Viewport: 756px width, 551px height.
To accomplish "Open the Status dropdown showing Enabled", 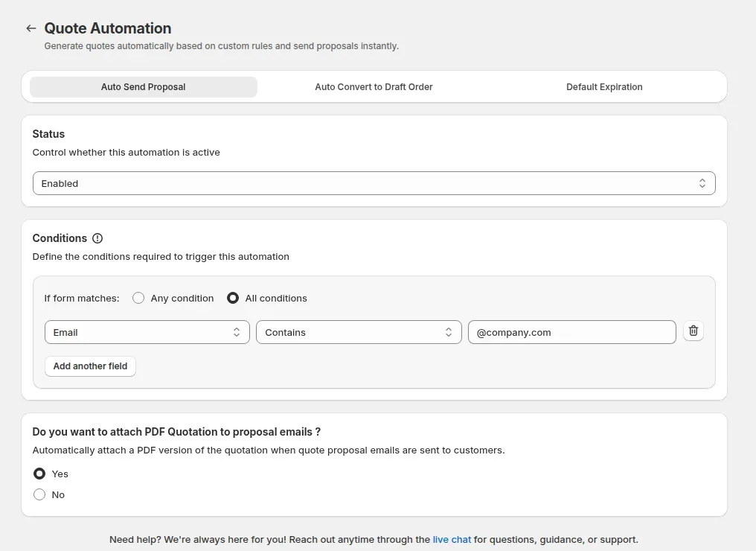I will (374, 183).
